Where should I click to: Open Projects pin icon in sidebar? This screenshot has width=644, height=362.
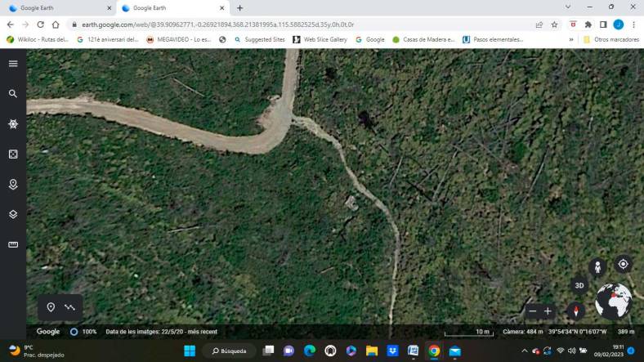pyautogui.click(x=13, y=185)
